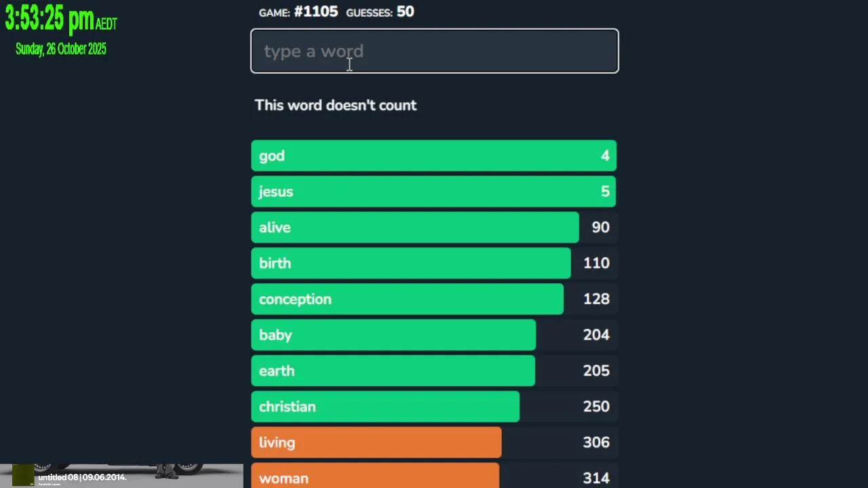Click the rank number 306 beside living
Viewport: 868px width, 488px height.
pos(596,443)
